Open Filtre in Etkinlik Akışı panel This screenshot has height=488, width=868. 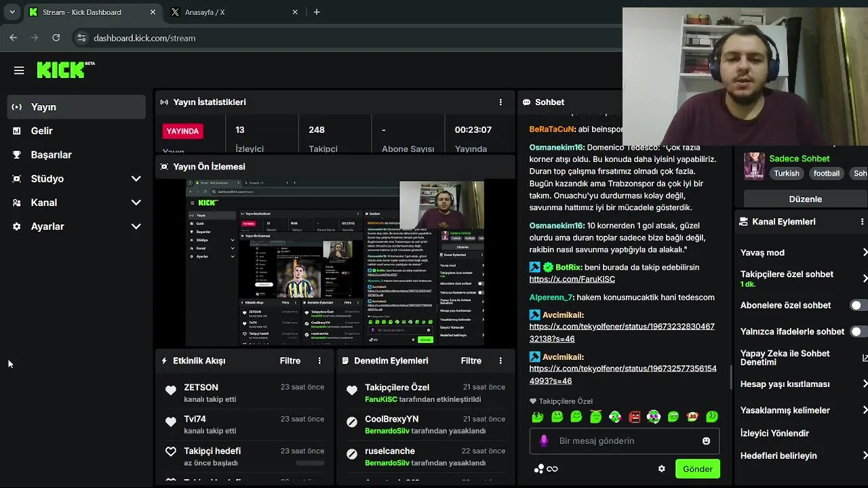pos(290,361)
